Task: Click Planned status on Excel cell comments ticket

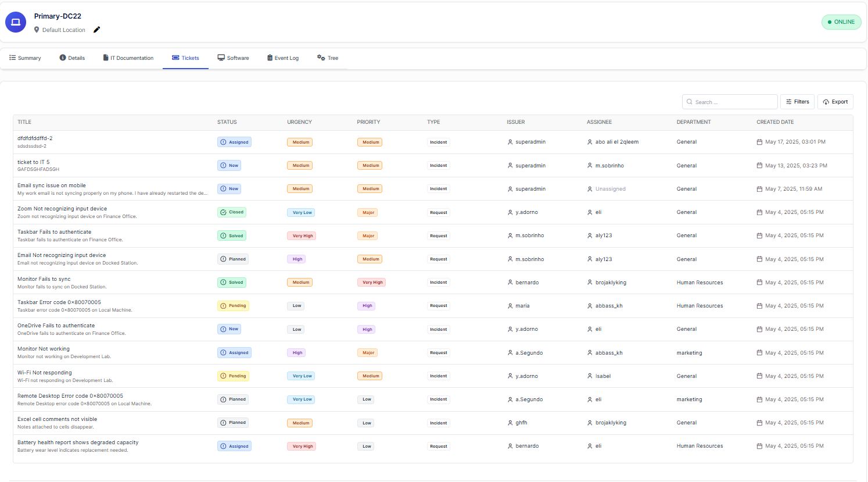Action: click(233, 423)
